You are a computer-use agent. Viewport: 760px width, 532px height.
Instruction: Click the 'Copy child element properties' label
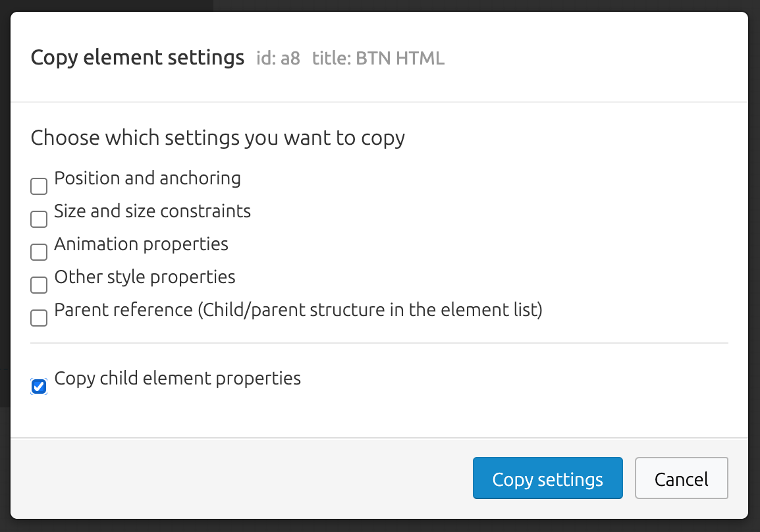tap(177, 379)
